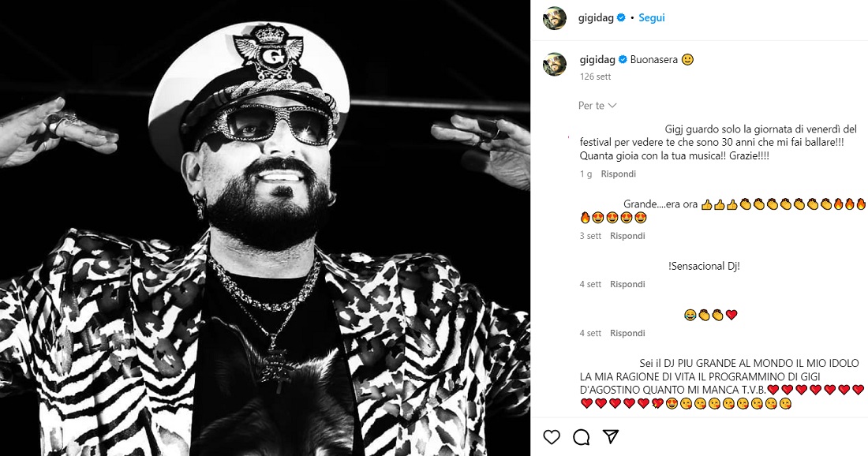
Task: Like the post with the heart icon
Action: [552, 437]
